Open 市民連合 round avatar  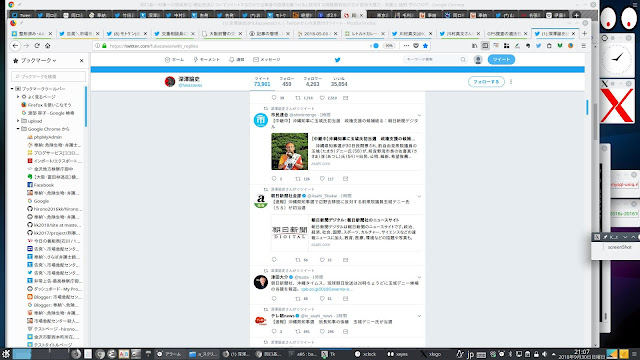tap(260, 120)
